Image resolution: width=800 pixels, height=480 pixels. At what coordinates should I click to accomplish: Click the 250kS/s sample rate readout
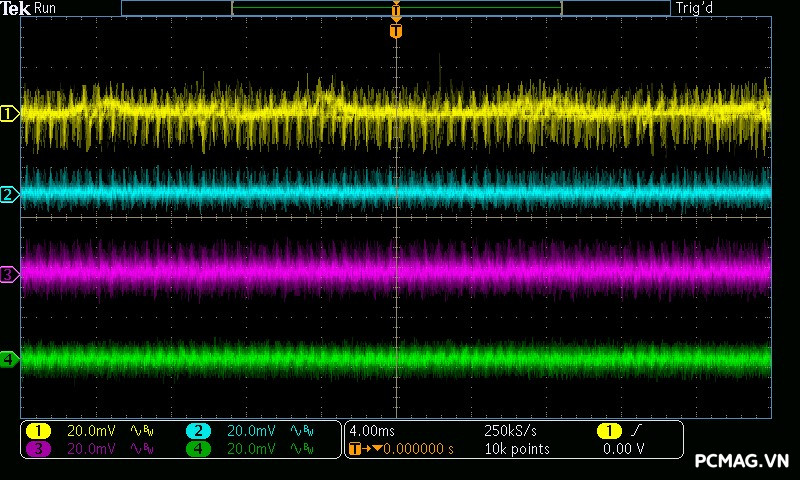pos(510,431)
